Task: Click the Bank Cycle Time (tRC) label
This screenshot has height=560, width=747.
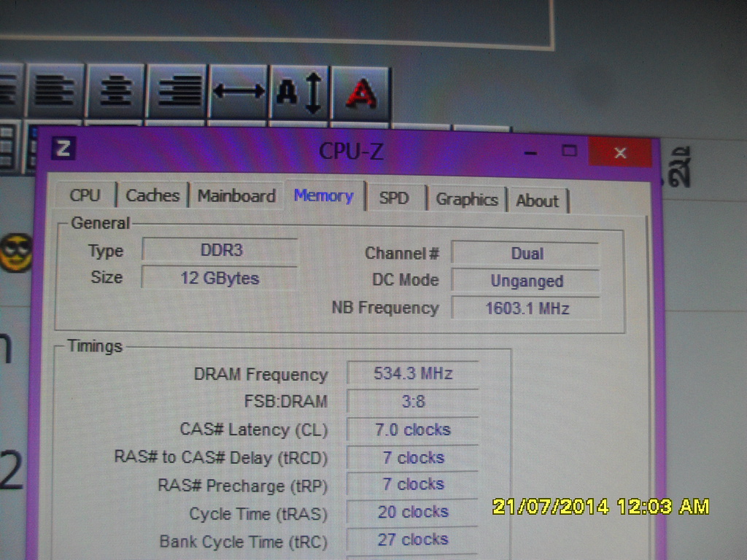Action: click(243, 542)
